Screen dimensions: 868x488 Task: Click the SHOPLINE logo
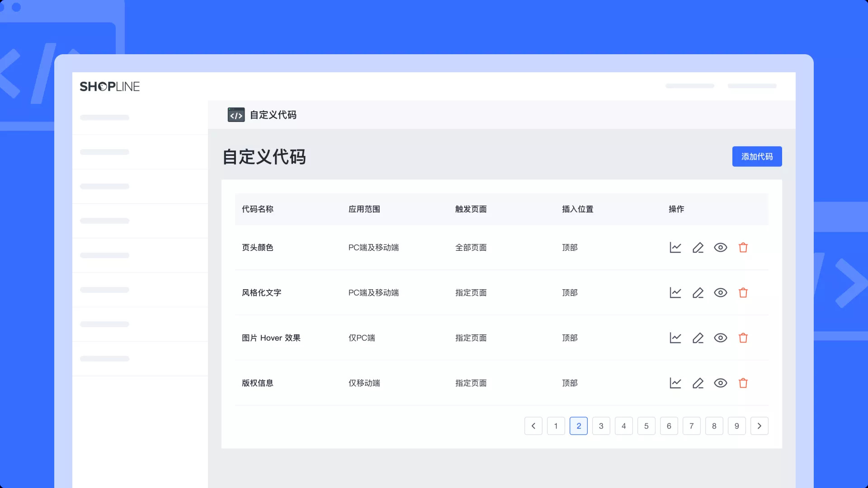tap(109, 86)
